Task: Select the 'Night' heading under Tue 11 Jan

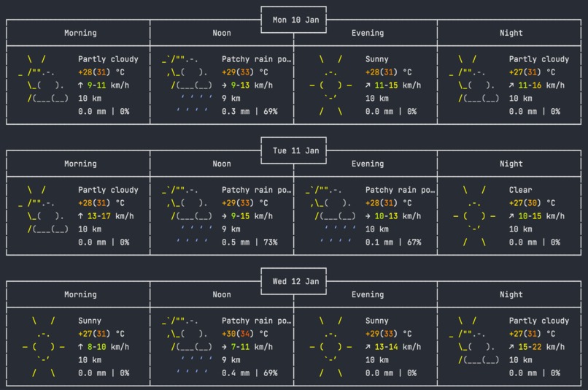Action: tap(511, 164)
